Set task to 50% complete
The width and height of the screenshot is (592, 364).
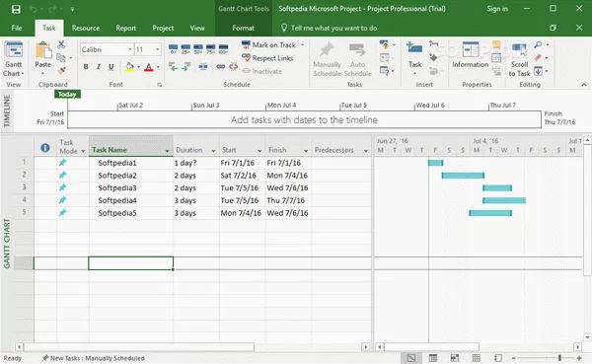coord(198,48)
